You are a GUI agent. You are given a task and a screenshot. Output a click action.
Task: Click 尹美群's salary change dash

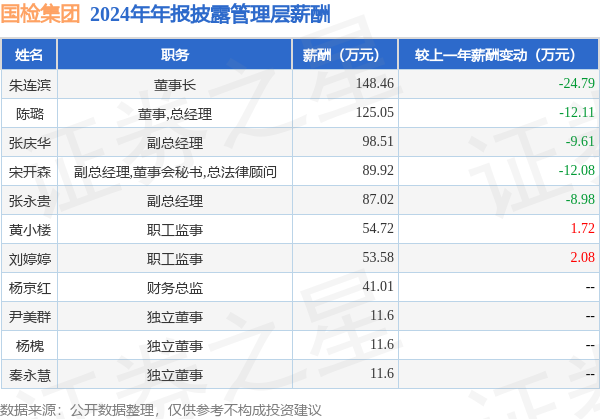point(590,316)
